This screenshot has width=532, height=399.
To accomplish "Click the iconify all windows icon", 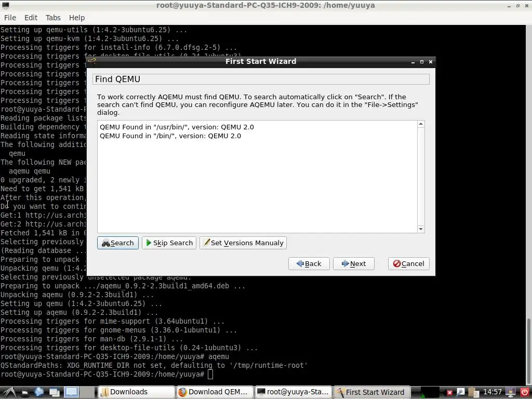I will tap(54, 392).
